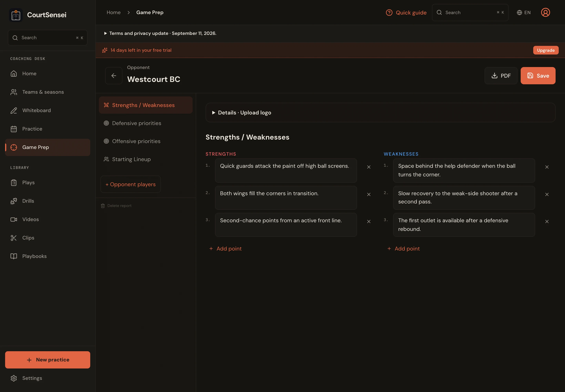Open Videos library
The width and height of the screenshot is (565, 392).
(x=47, y=219)
